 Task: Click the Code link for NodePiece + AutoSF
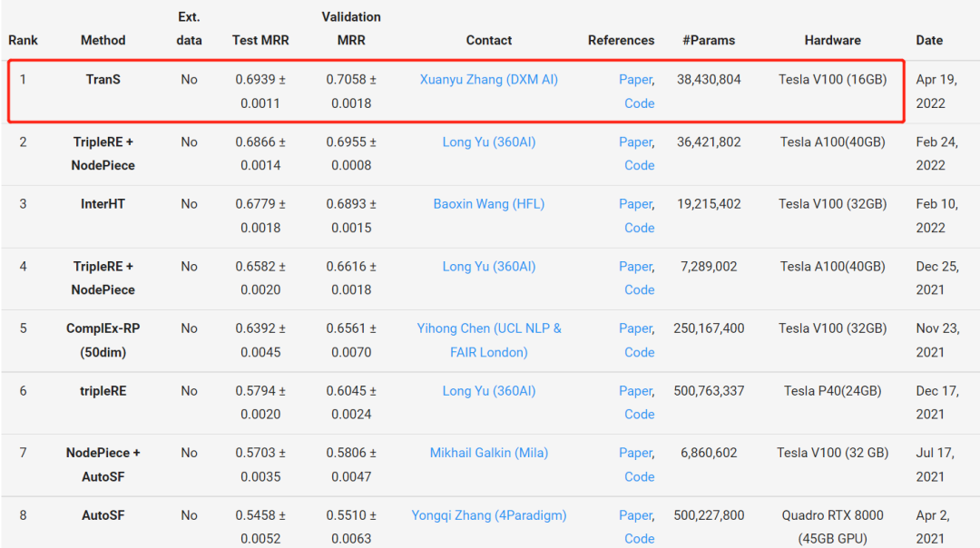click(x=639, y=476)
